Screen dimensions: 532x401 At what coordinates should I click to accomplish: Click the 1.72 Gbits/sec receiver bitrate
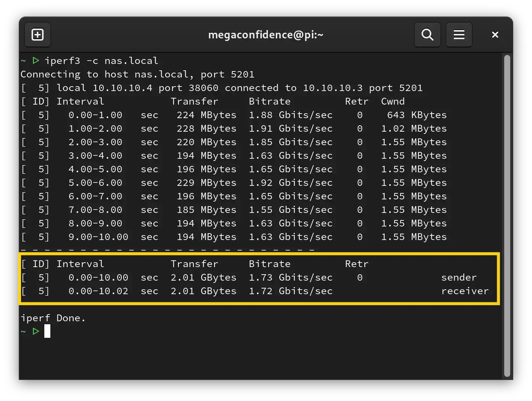point(291,291)
